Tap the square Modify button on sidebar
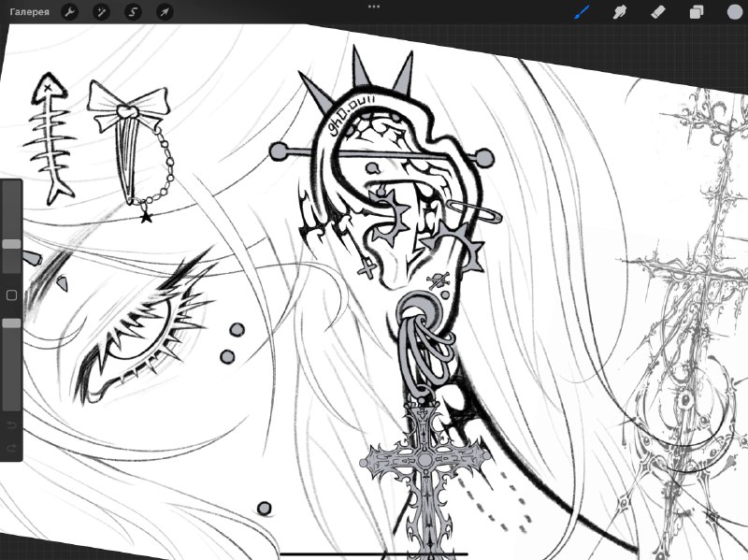Screen dimensions: 748x560 pos(11,295)
